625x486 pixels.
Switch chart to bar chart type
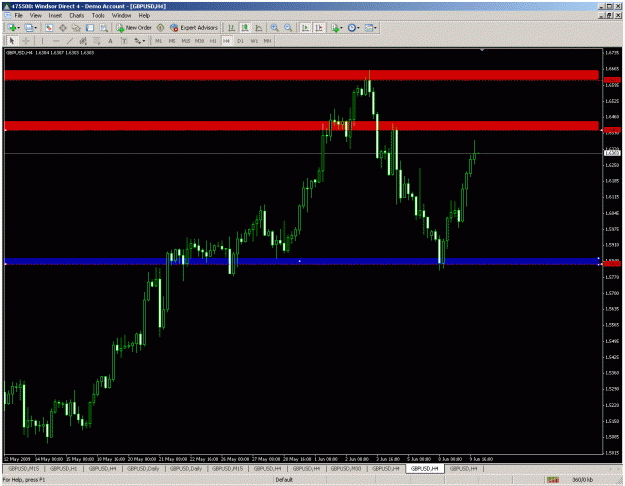231,28
